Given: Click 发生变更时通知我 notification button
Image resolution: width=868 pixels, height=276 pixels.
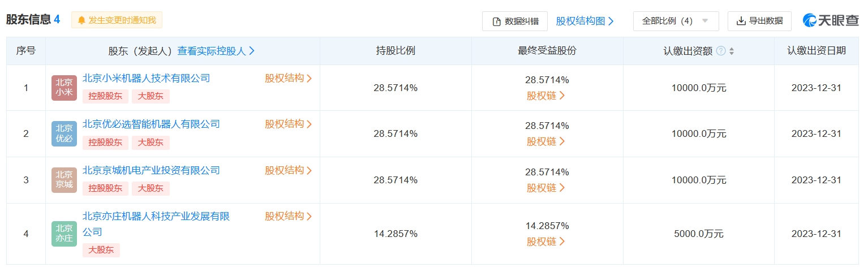Looking at the screenshot, I should [x=117, y=20].
